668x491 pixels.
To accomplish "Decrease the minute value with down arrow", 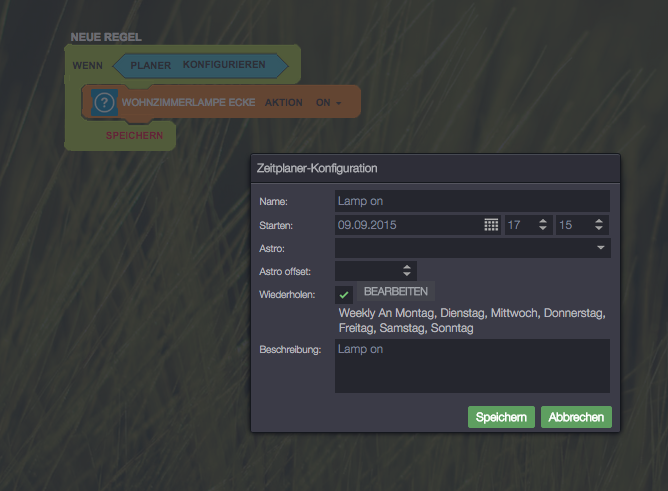I will coord(597,230).
